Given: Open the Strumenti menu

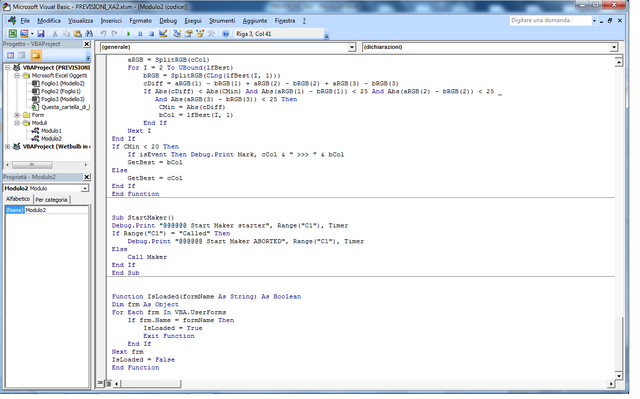Looking at the screenshot, I should click(222, 21).
